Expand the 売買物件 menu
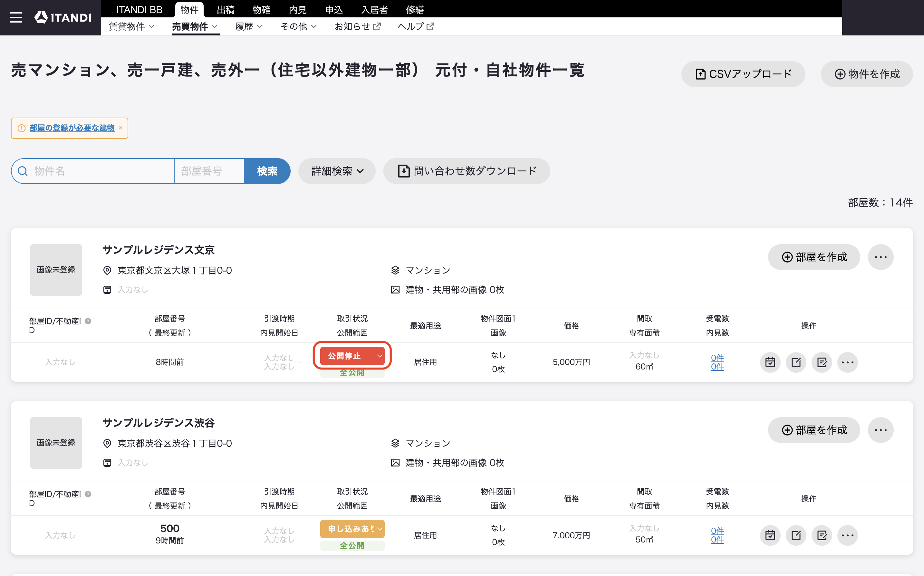Screen dimensions: 924x576 tap(195, 27)
